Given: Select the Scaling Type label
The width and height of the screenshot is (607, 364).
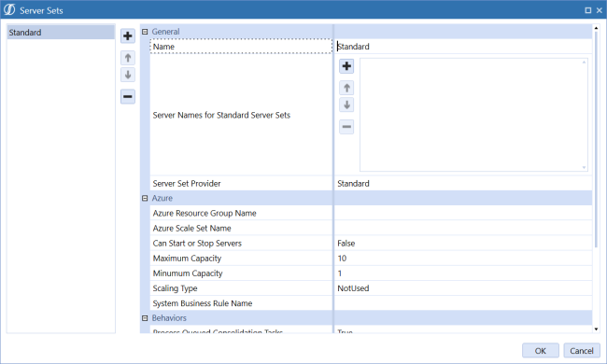Looking at the screenshot, I should pyautogui.click(x=175, y=288).
